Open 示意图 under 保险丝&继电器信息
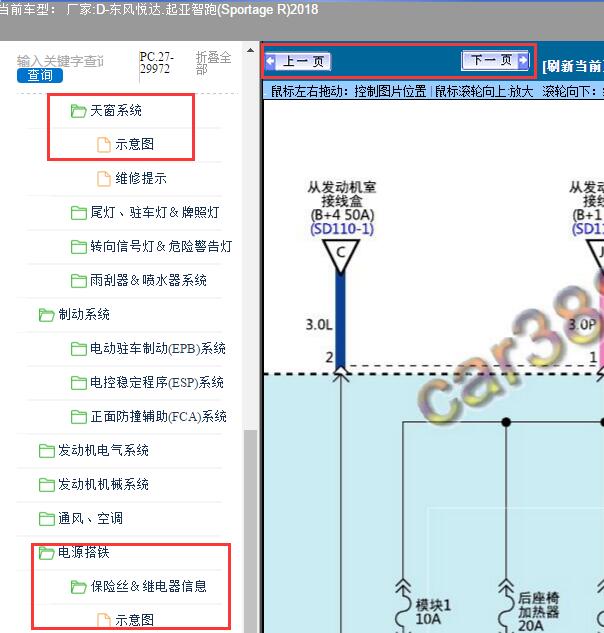 click(x=134, y=620)
